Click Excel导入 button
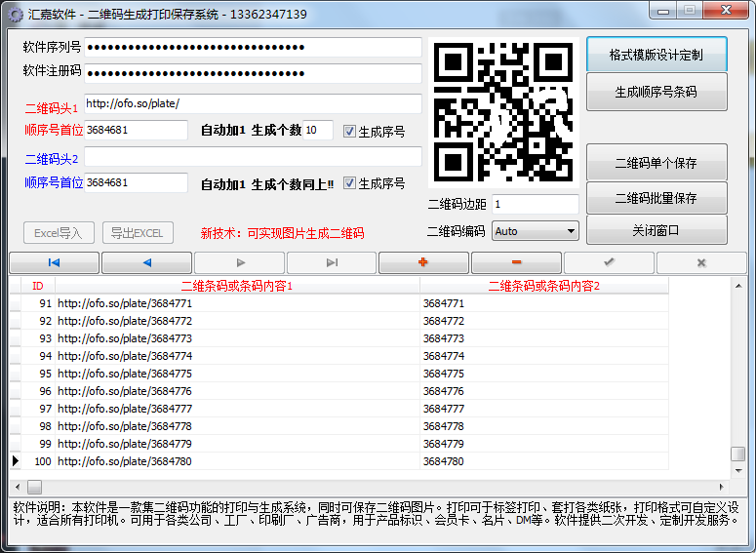The width and height of the screenshot is (756, 553). click(x=59, y=233)
